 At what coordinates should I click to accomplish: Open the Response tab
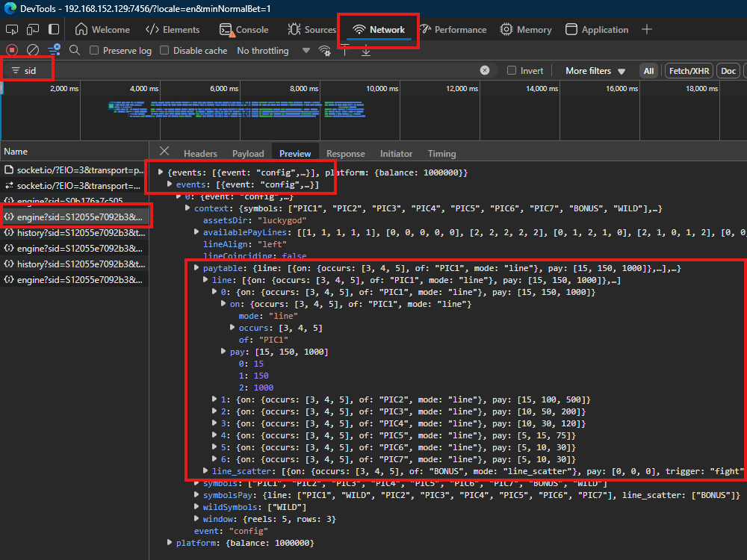[x=345, y=153]
